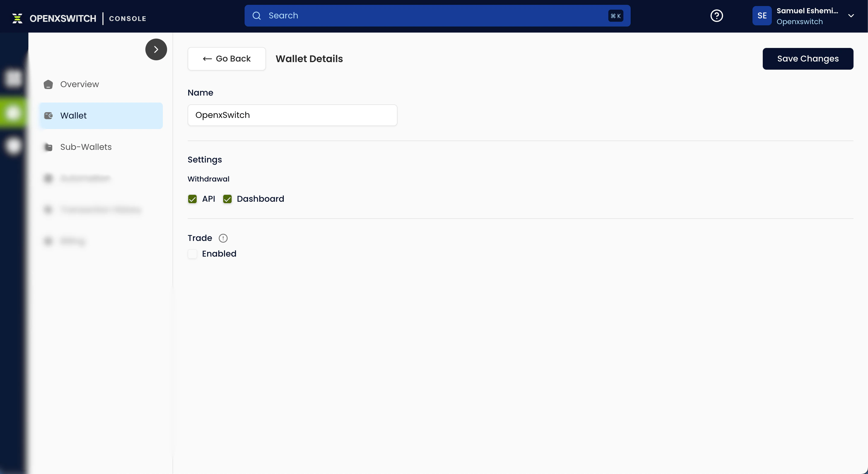Click the Go Back button
Screen dimensions: 868x474
[227, 58]
